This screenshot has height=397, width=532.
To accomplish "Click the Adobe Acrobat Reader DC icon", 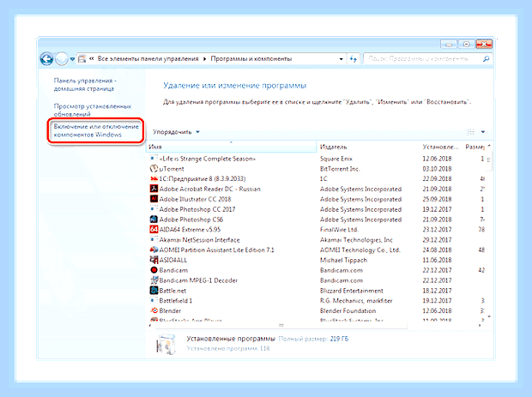I will coord(154,189).
